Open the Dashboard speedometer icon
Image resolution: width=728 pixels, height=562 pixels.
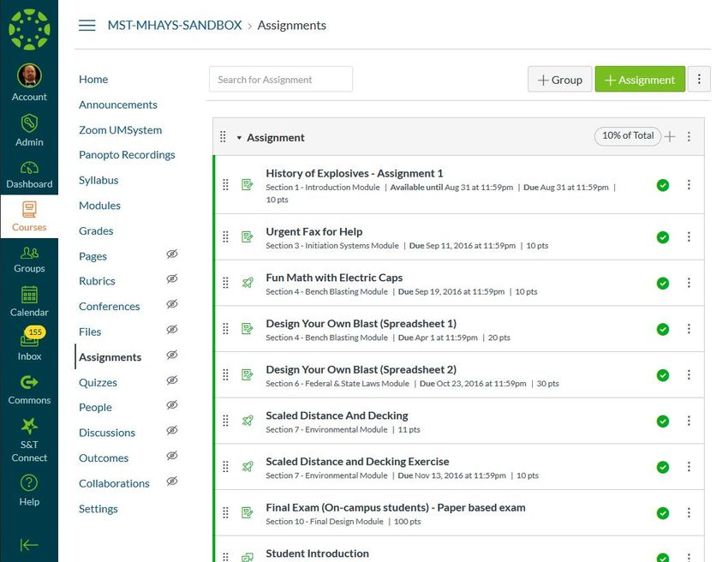point(29,168)
